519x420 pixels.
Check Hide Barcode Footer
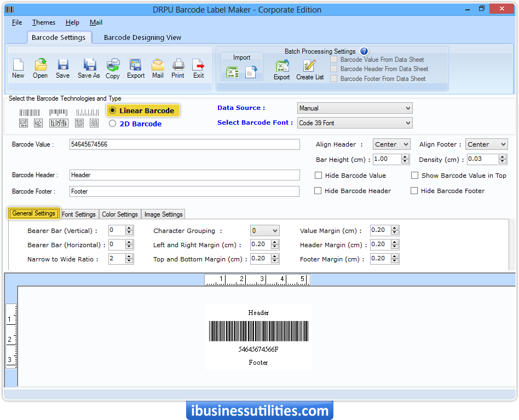click(414, 191)
